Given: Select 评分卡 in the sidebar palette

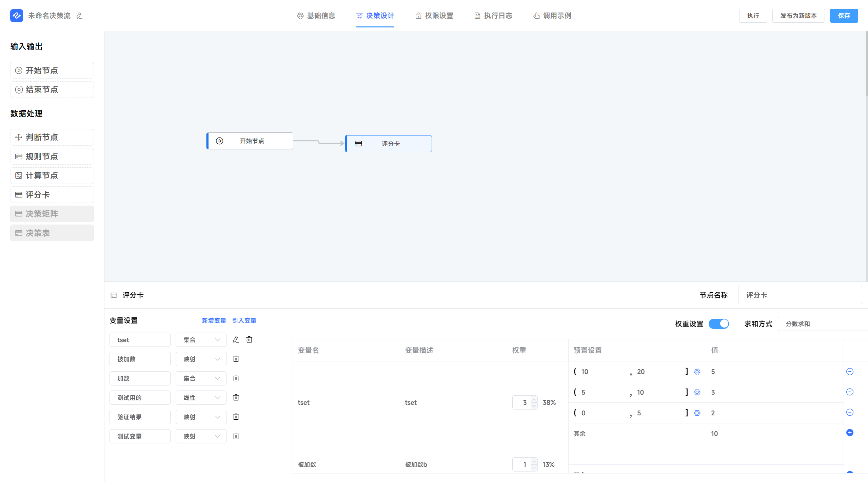Looking at the screenshot, I should point(52,195).
